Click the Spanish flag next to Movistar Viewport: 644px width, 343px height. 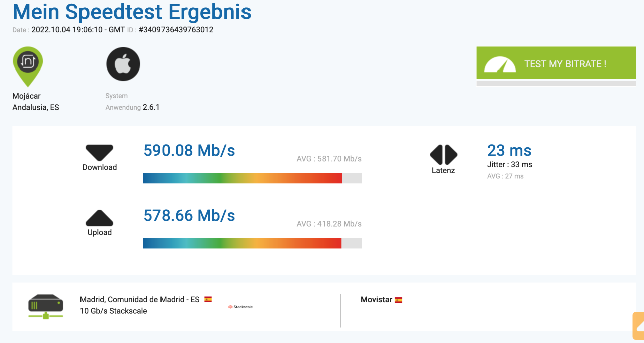point(399,300)
